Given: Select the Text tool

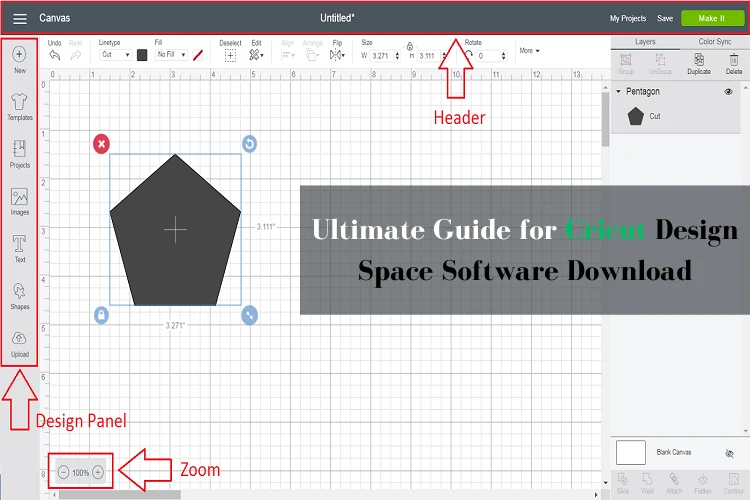Looking at the screenshot, I should click(x=19, y=245).
